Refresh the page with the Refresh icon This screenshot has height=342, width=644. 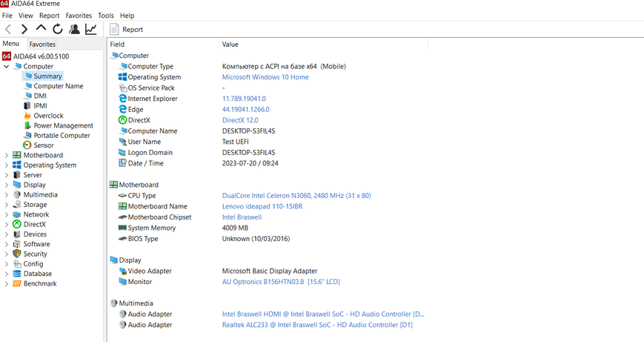(x=58, y=29)
